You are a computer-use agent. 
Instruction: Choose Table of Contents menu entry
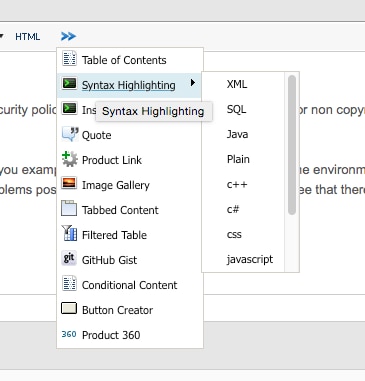pos(130,60)
